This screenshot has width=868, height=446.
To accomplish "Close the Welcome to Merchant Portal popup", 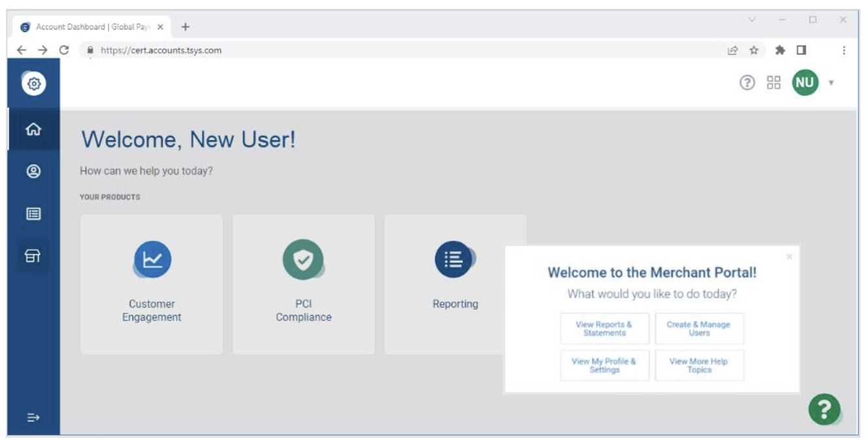I will 790,256.
